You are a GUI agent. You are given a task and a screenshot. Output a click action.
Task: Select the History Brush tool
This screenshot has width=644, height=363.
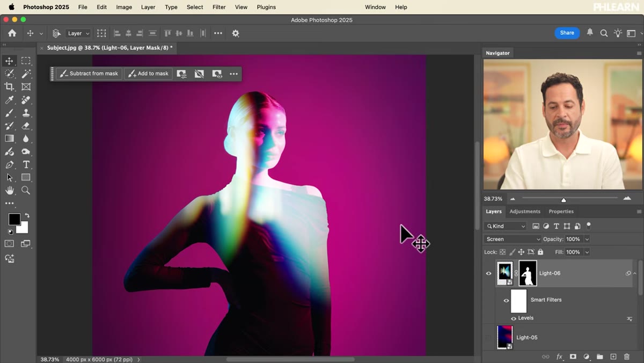[x=9, y=126]
